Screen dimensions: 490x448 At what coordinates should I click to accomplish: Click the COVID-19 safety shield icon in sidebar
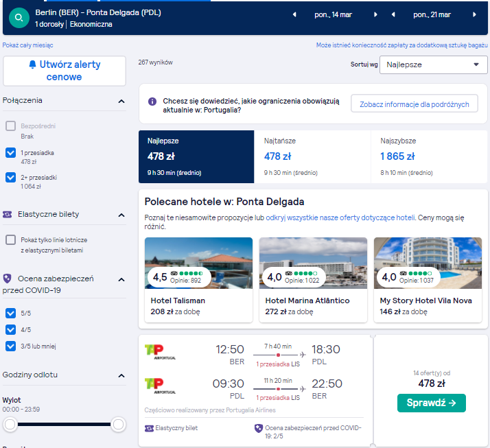[7, 279]
